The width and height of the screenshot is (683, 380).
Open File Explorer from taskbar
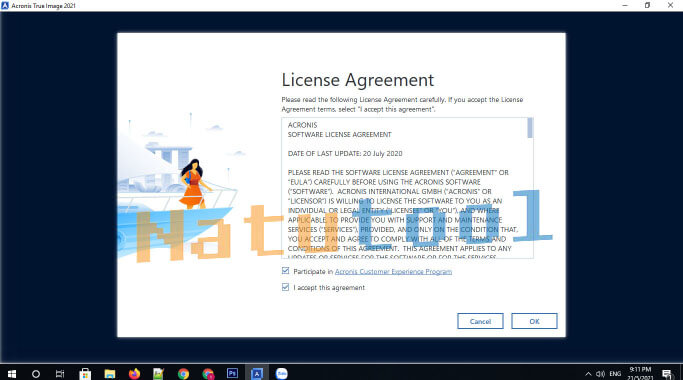109,373
